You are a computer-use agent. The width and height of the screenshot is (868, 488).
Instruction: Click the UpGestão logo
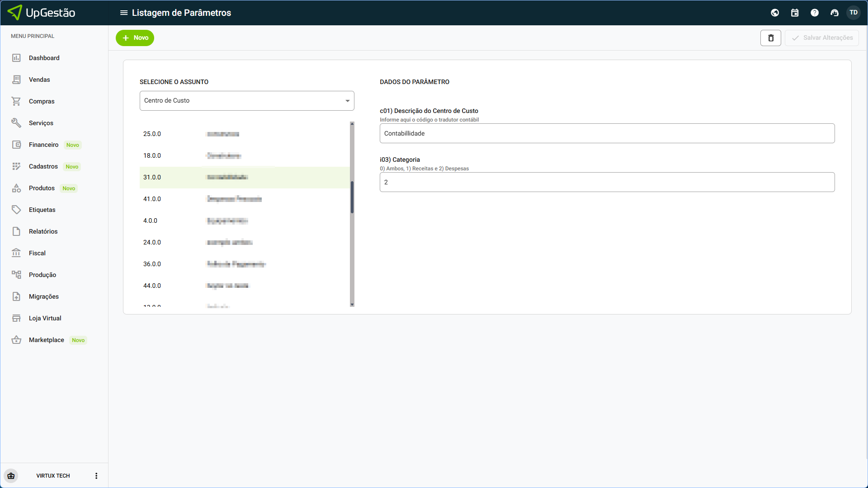pos(42,13)
